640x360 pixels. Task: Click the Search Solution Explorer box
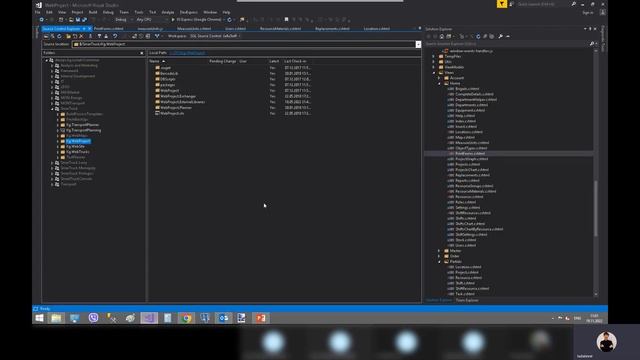click(506, 44)
